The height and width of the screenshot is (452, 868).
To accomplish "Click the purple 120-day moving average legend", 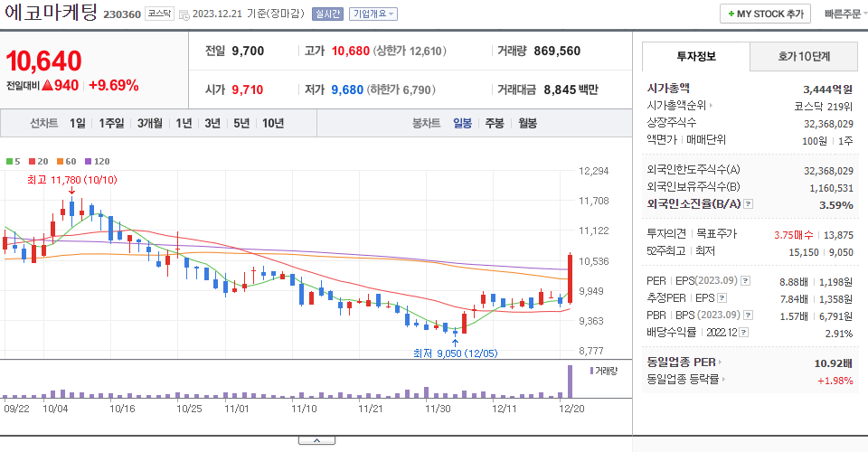I will coord(97,162).
